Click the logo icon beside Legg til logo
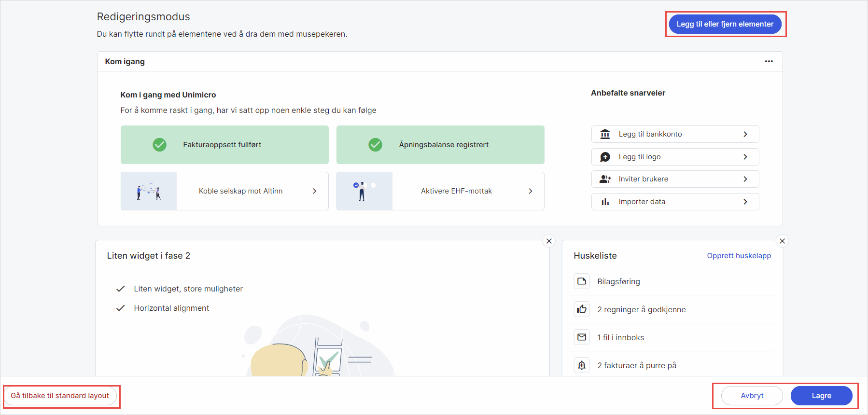The image size is (868, 415). 605,157
